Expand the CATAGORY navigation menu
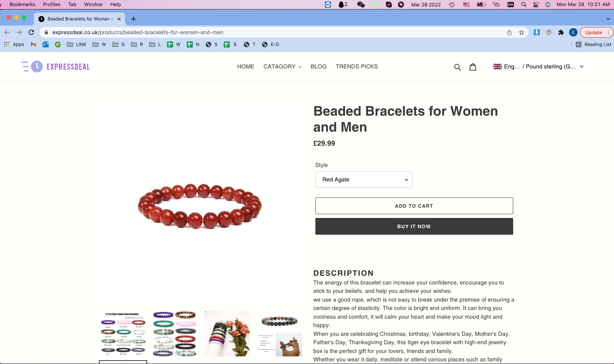The height and width of the screenshot is (364, 614). tap(282, 67)
